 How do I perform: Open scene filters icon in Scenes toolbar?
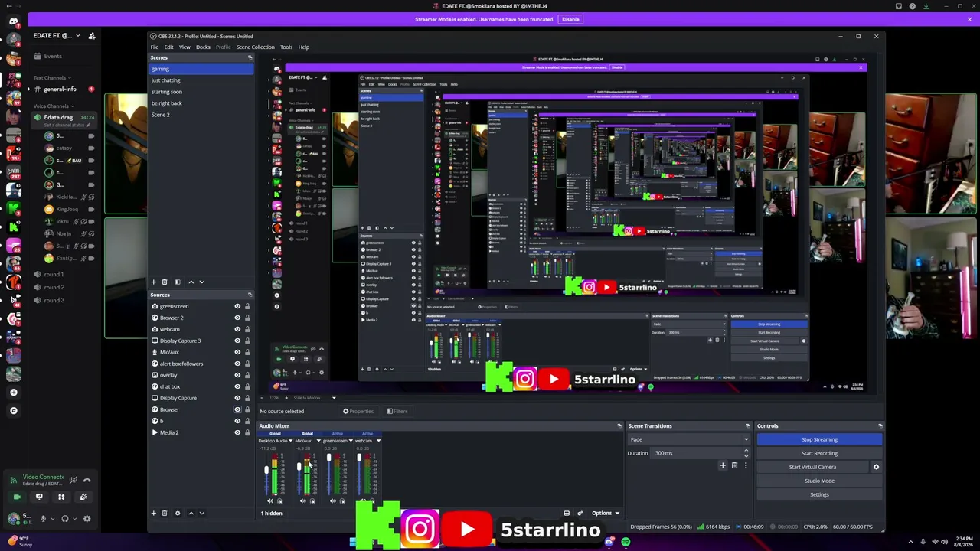(x=178, y=282)
